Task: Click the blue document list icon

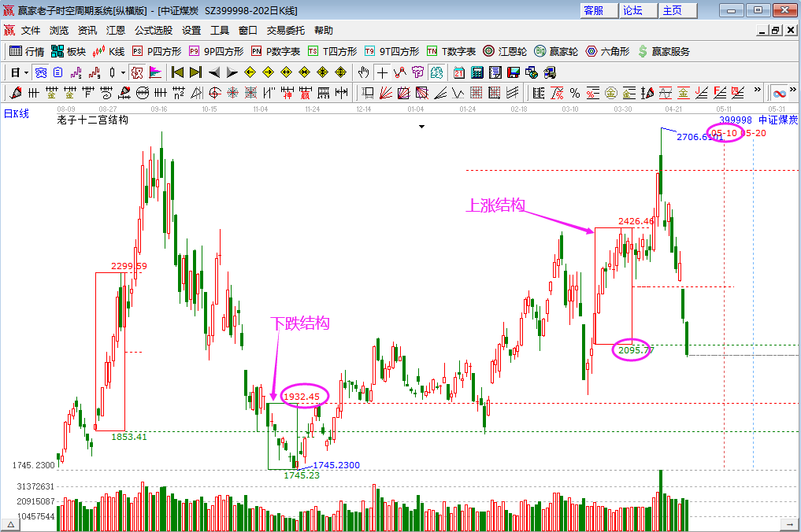Action: pyautogui.click(x=58, y=73)
